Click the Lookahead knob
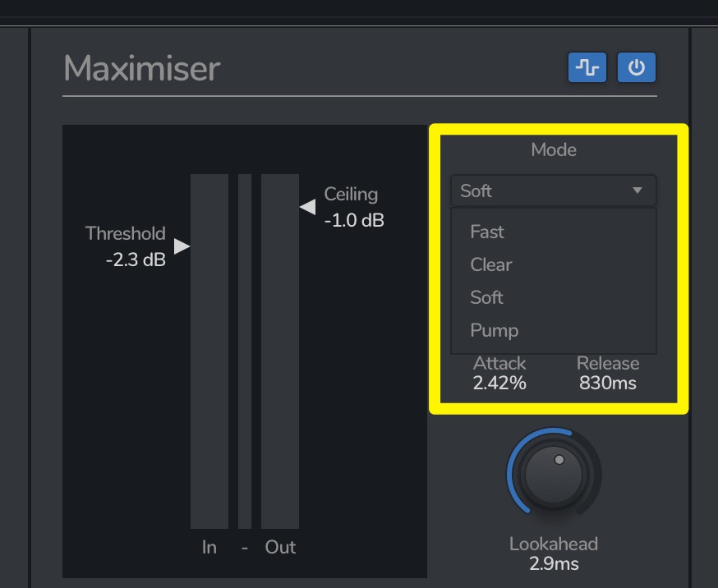718x588 pixels. [554, 475]
